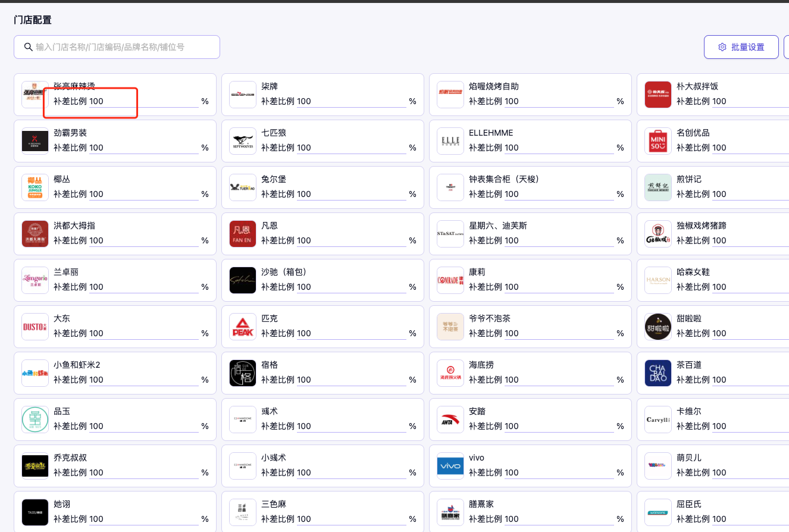The height and width of the screenshot is (532, 789).
Task: Click the 张亮麻辣烫 brand logo
Action: [x=35, y=95]
